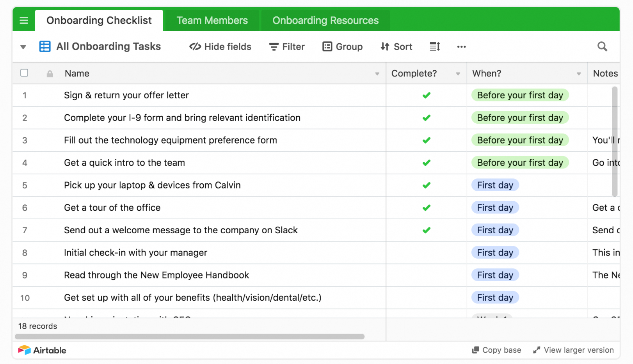Open the Onboarding Resources tab
The height and width of the screenshot is (364, 633).
pos(325,20)
